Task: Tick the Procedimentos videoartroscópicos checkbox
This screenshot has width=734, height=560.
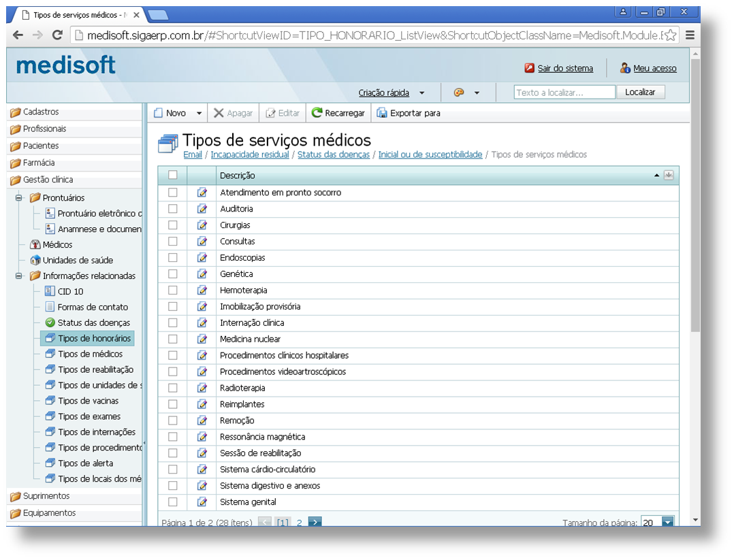Action: tap(173, 372)
